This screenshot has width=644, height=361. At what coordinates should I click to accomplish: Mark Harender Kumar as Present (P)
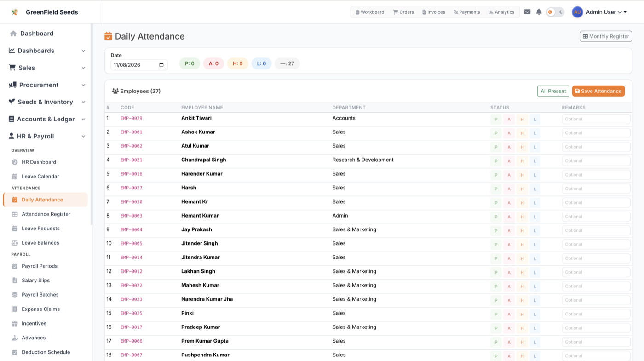pyautogui.click(x=496, y=175)
